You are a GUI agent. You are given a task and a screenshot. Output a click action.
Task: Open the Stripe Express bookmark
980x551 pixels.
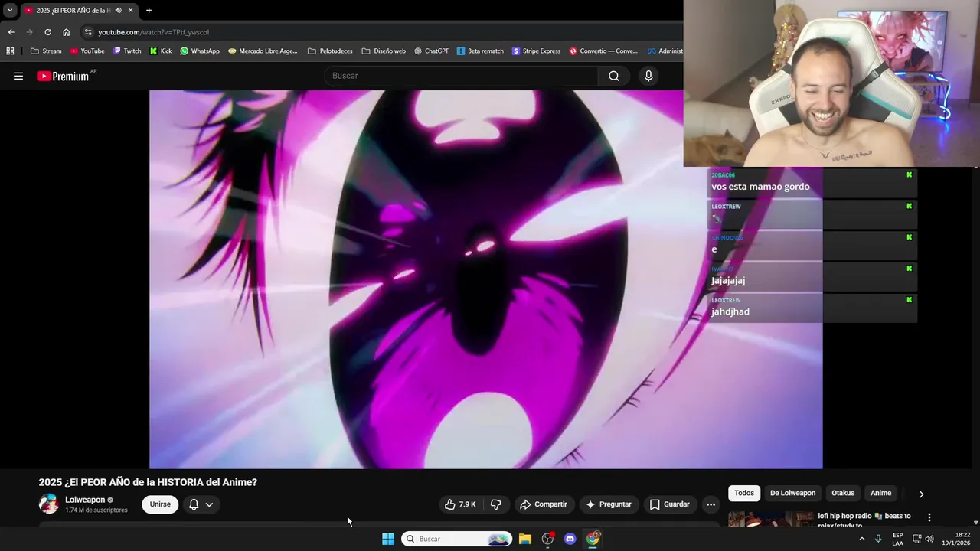tap(536, 51)
